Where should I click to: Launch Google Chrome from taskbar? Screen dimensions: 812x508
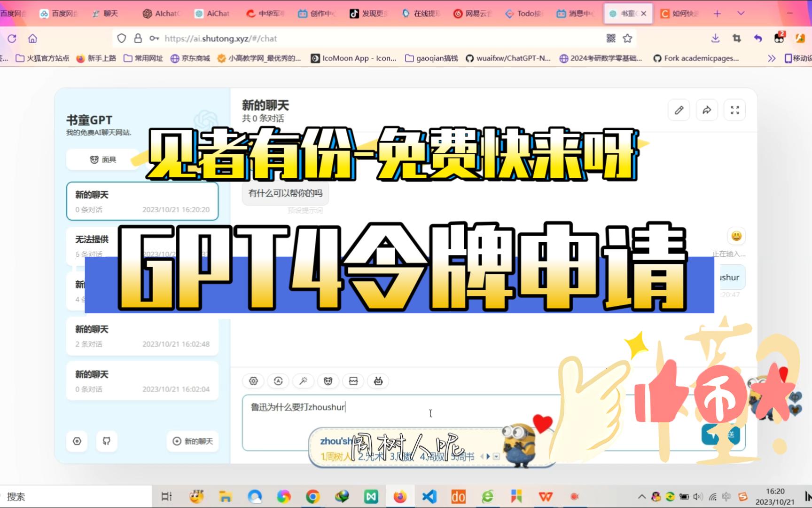click(313, 497)
